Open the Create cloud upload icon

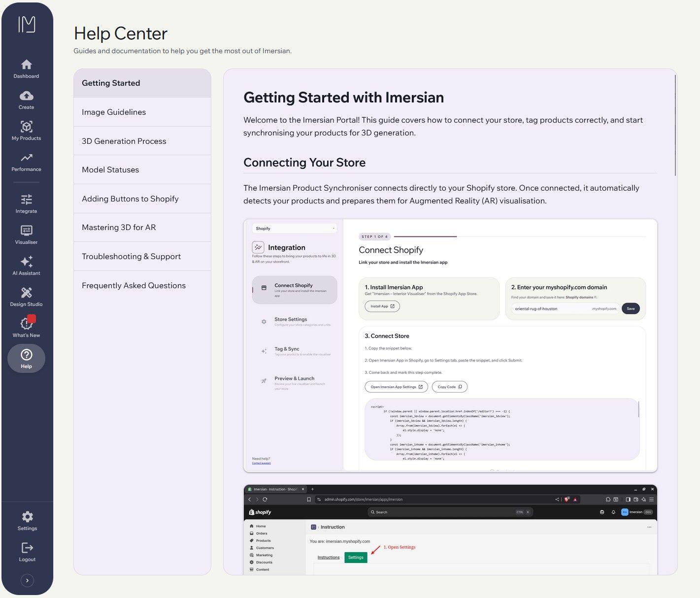pos(27,96)
